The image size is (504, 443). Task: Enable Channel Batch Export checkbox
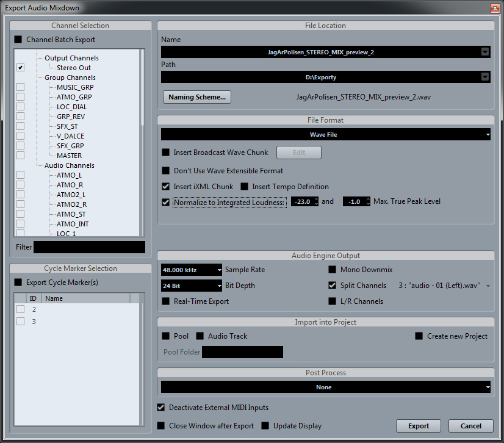pyautogui.click(x=18, y=40)
